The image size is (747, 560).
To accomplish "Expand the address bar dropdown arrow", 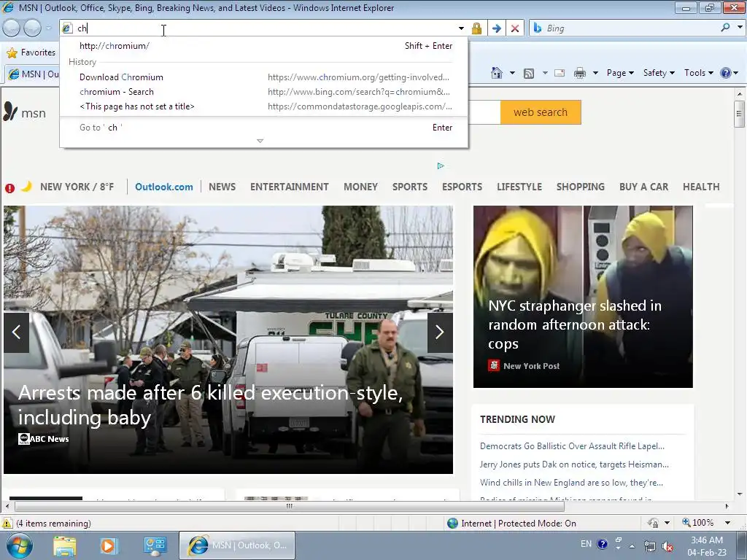I will tap(461, 28).
